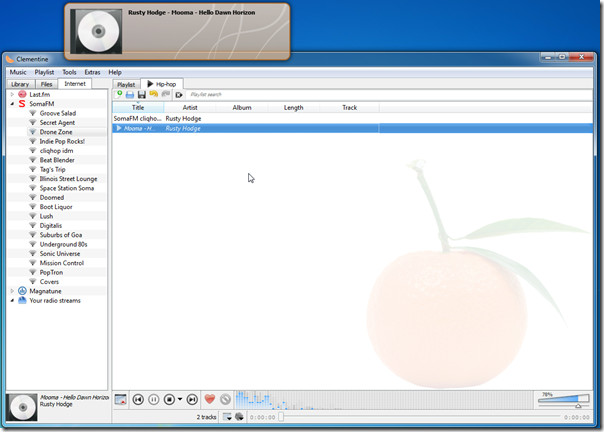This screenshot has width=604, height=432.
Task: Click the load playlist icon
Action: click(130, 94)
